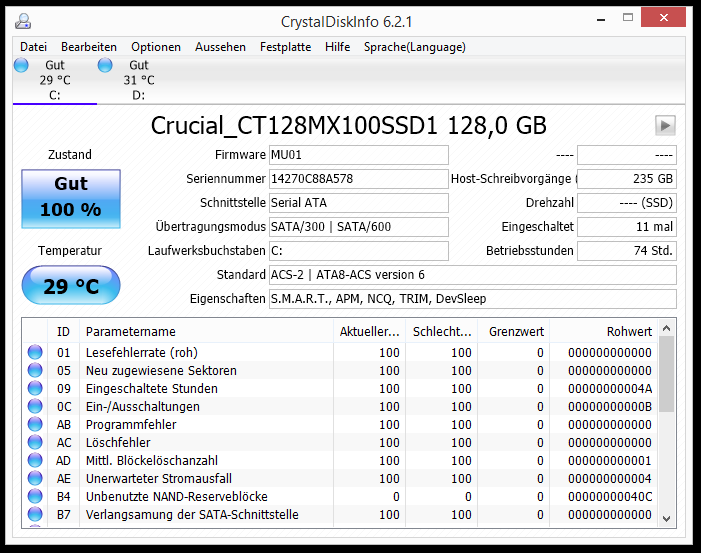The image size is (701, 553).
Task: Click status orb for drive C:
Action: (21, 65)
